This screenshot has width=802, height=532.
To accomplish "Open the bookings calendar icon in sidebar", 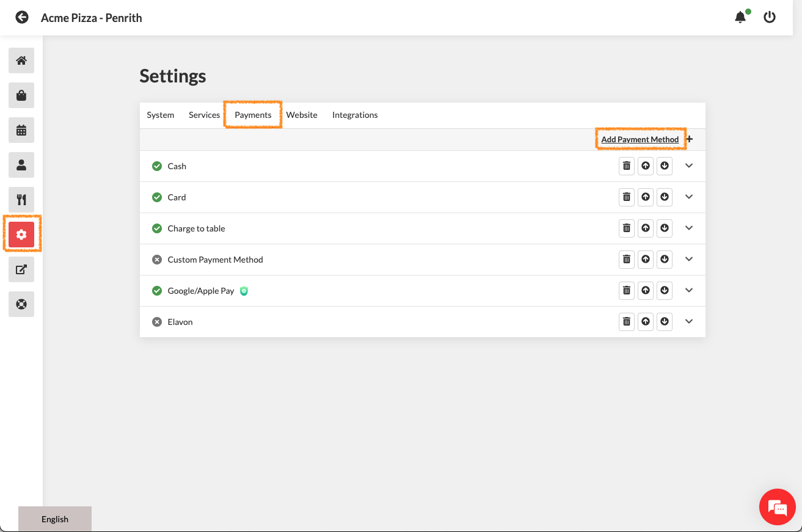I will 21,130.
